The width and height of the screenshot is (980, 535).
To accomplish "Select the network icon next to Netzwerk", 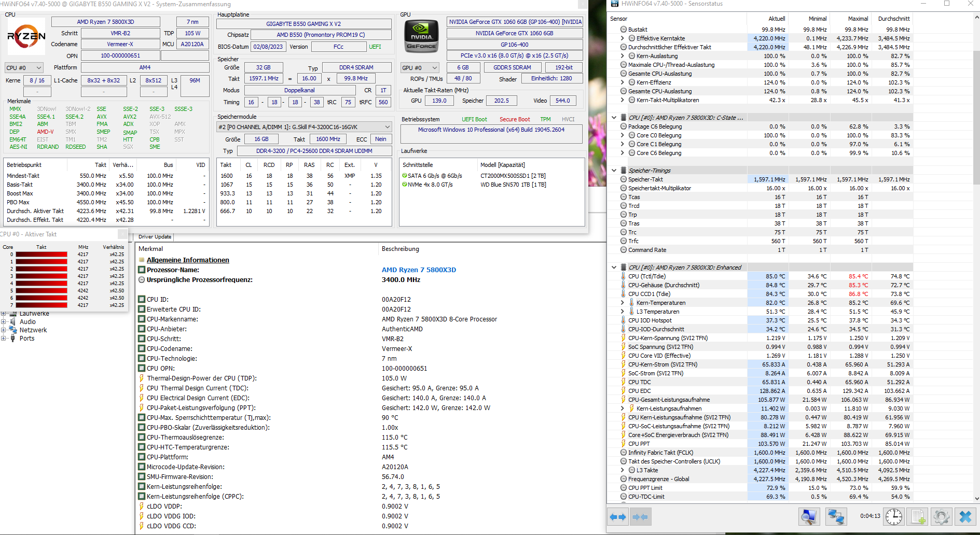I will point(13,330).
